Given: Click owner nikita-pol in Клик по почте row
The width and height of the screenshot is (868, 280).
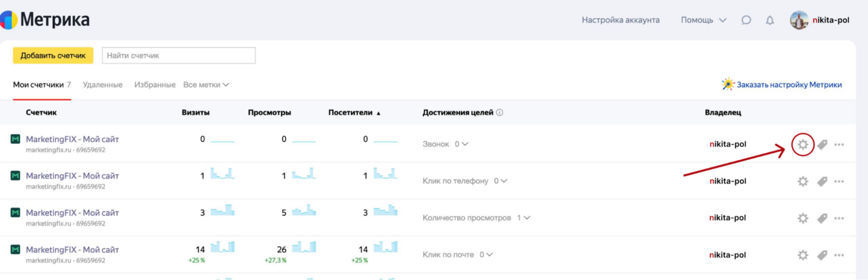Looking at the screenshot, I should 727,255.
